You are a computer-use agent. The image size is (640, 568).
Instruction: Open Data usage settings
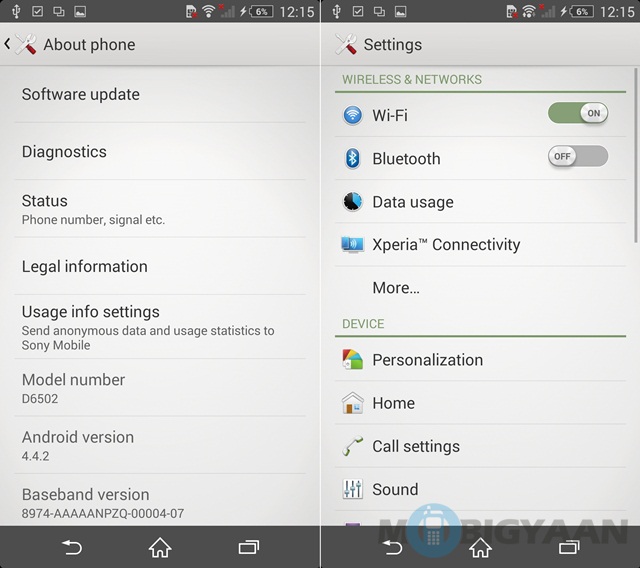[480, 202]
